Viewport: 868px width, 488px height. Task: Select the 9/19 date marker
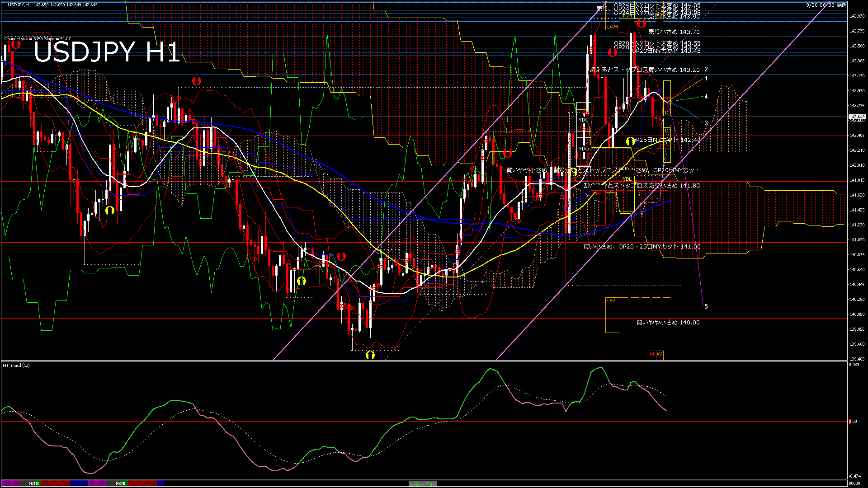(x=34, y=483)
